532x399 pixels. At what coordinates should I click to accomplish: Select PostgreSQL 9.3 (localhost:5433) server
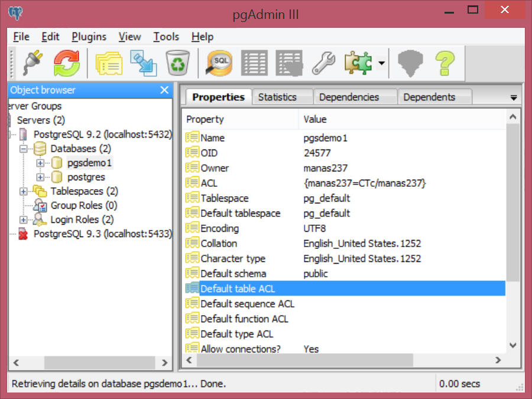point(103,234)
